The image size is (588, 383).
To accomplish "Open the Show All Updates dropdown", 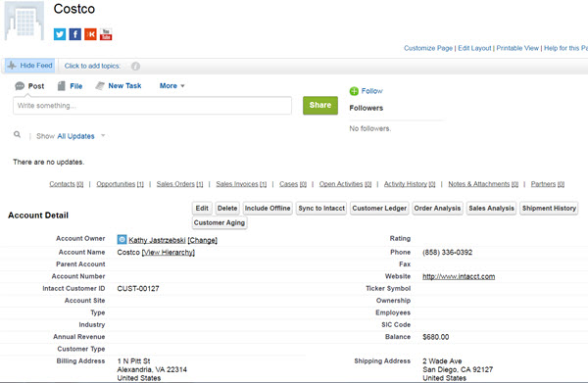I will [x=81, y=136].
